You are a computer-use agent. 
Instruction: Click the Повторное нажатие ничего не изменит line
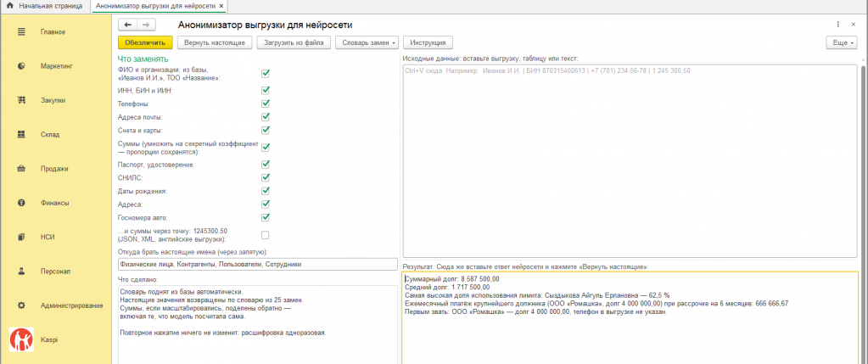point(222,333)
